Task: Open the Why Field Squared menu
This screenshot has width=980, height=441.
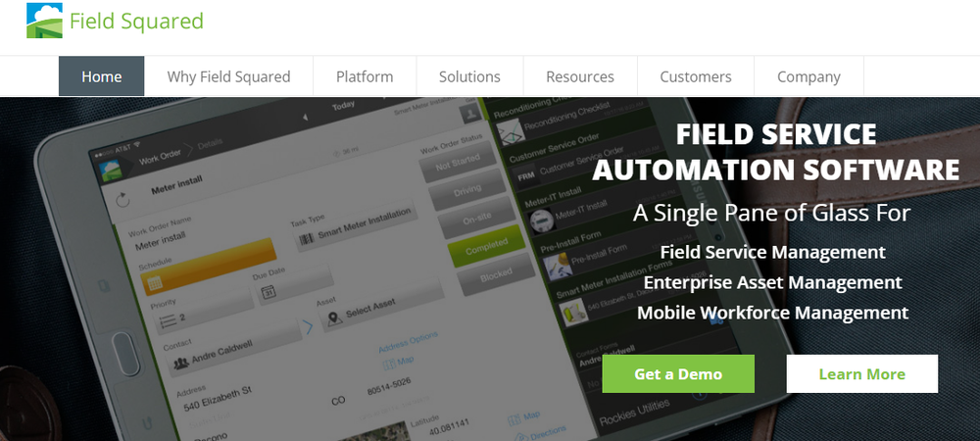Action: [x=228, y=76]
